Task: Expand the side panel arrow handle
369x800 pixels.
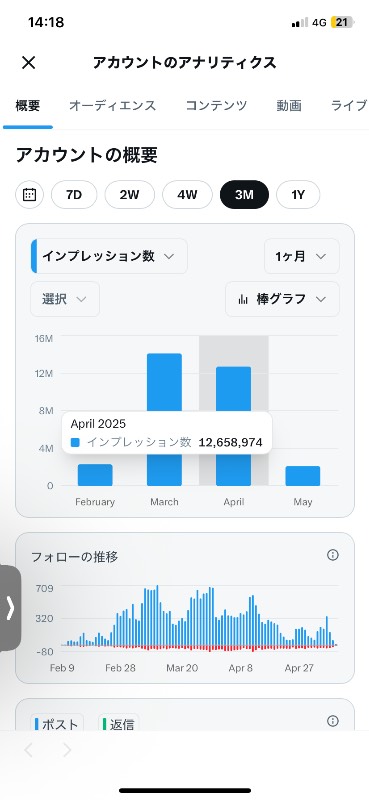Action: click(x=10, y=608)
